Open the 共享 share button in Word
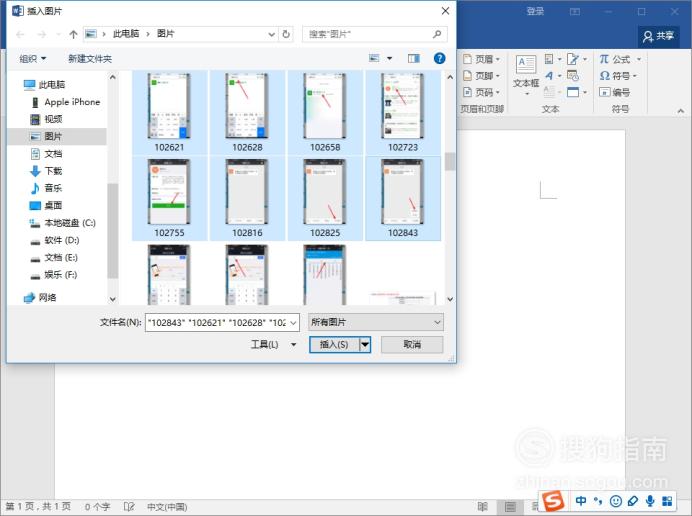Screen dimensions: 692x516 point(658,36)
